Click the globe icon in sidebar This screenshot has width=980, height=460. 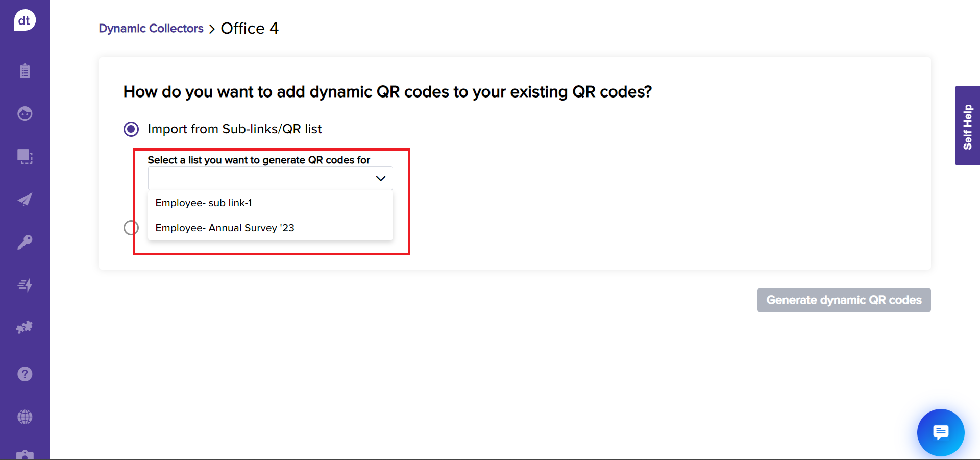tap(24, 417)
